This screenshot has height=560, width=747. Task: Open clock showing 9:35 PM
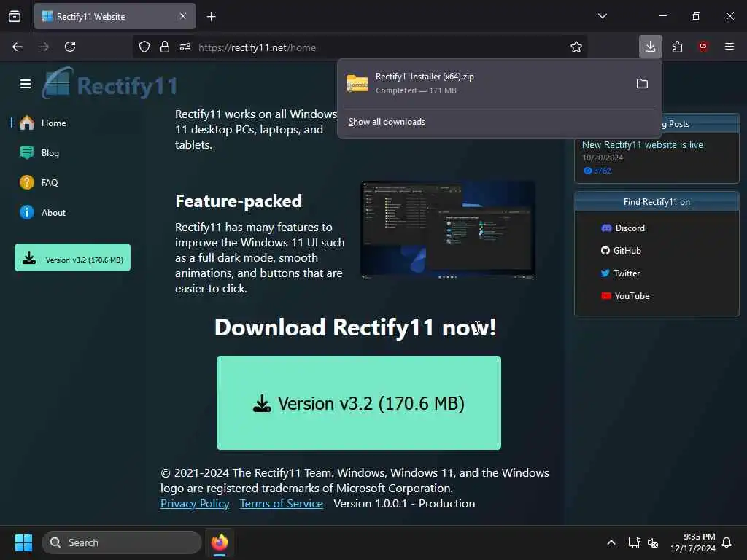click(693, 542)
